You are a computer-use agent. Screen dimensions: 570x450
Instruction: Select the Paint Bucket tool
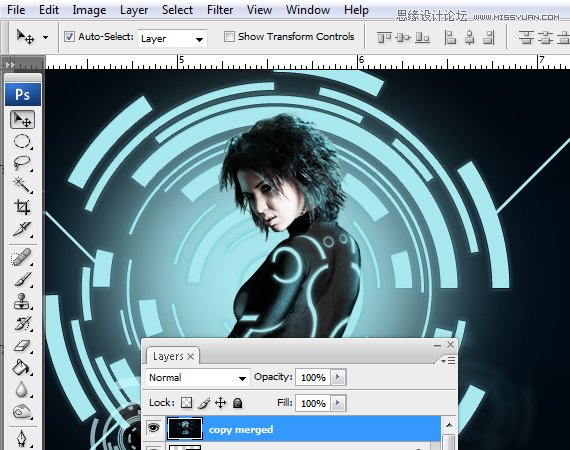21,367
